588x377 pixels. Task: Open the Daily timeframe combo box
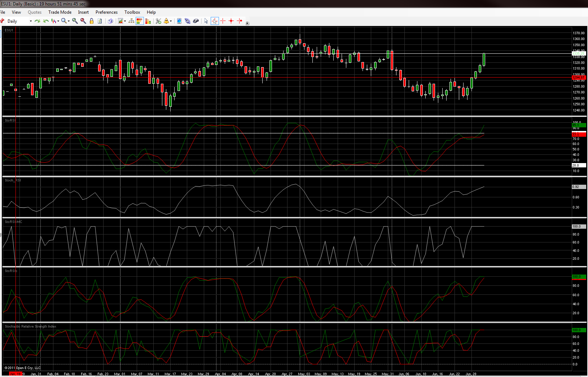pos(20,21)
